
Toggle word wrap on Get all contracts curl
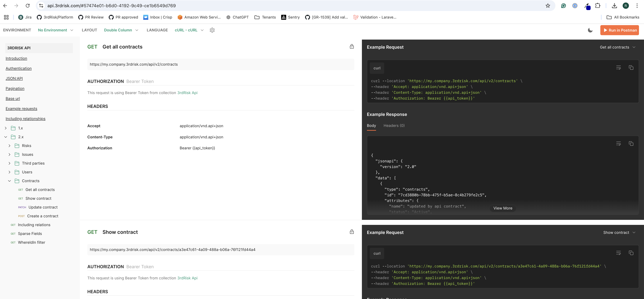(618, 68)
